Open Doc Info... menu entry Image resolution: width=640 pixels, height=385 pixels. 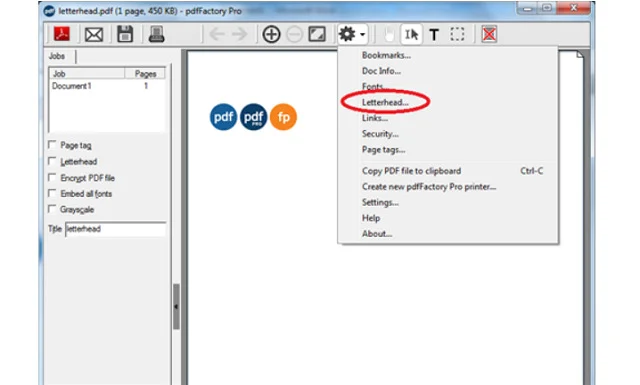tap(381, 71)
